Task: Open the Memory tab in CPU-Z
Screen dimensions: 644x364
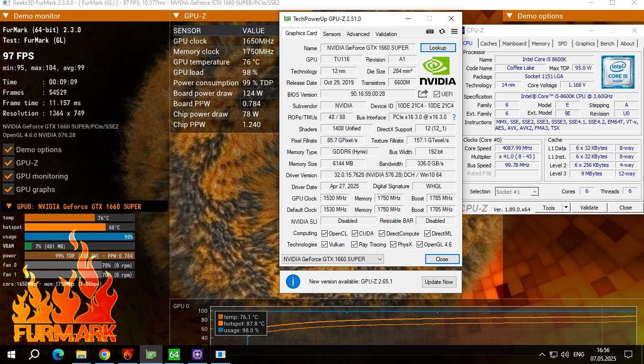Action: (541, 44)
